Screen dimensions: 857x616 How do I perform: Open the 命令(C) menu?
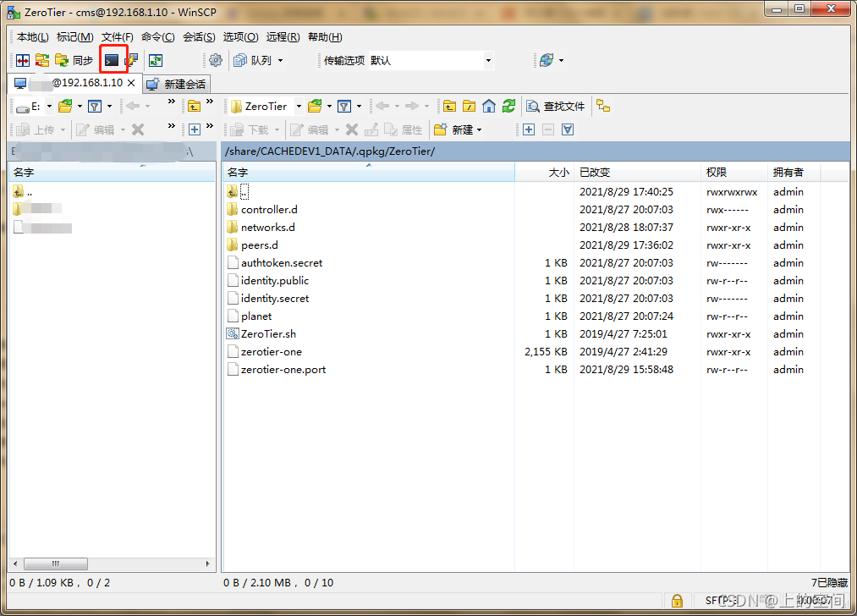click(x=157, y=37)
